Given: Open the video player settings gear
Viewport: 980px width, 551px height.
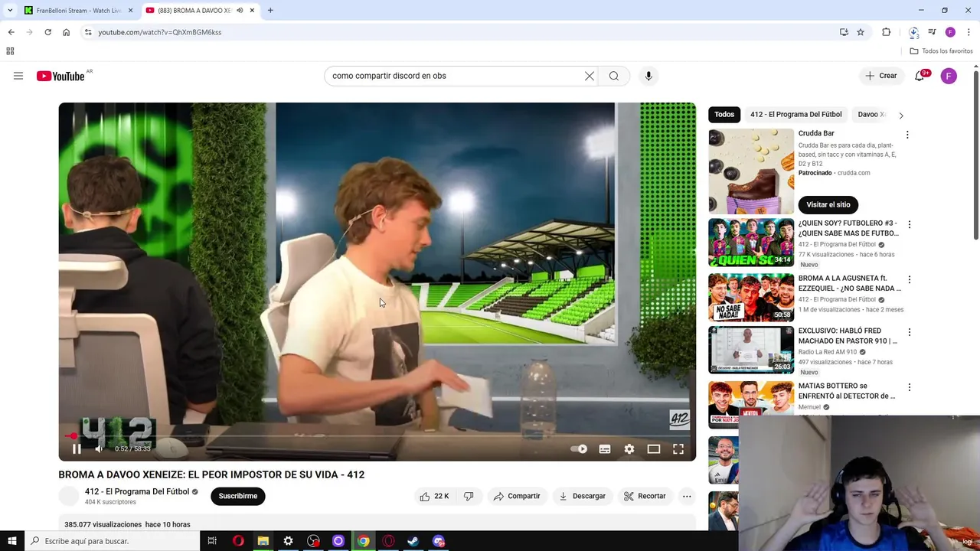Looking at the screenshot, I should 629,449.
